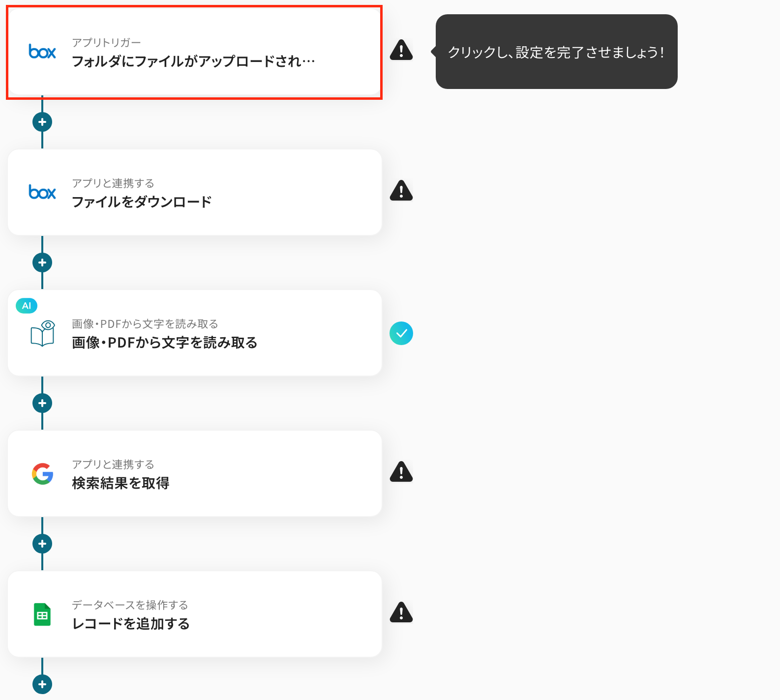
Task: Open the 画像・PDFから文字を読み取る step card
Action: click(195, 333)
